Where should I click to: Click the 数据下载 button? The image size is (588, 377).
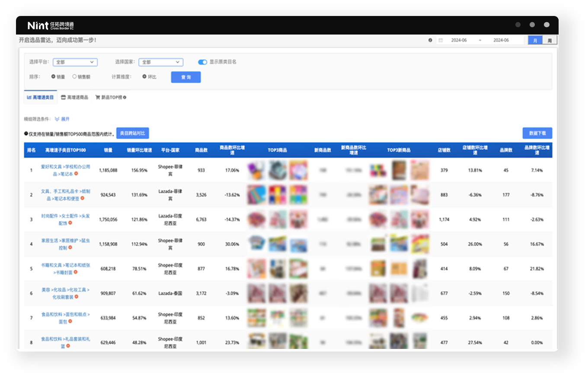(x=537, y=133)
